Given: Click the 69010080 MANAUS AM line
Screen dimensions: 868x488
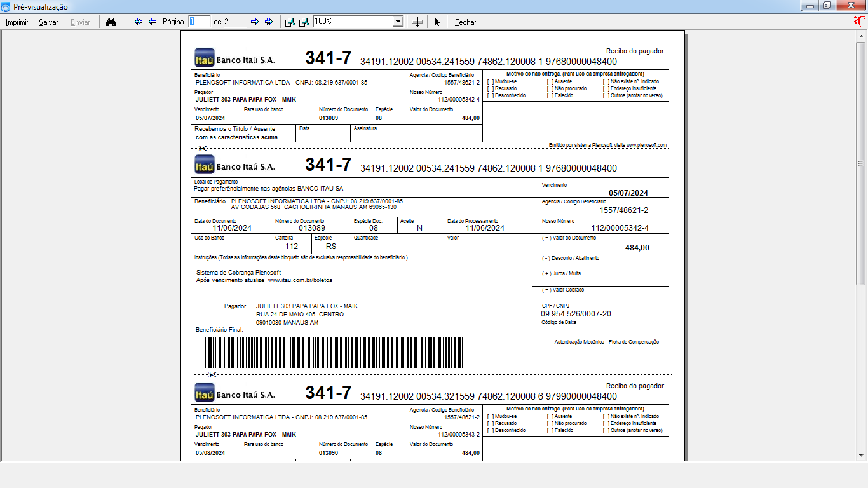Looking at the screenshot, I should [287, 323].
